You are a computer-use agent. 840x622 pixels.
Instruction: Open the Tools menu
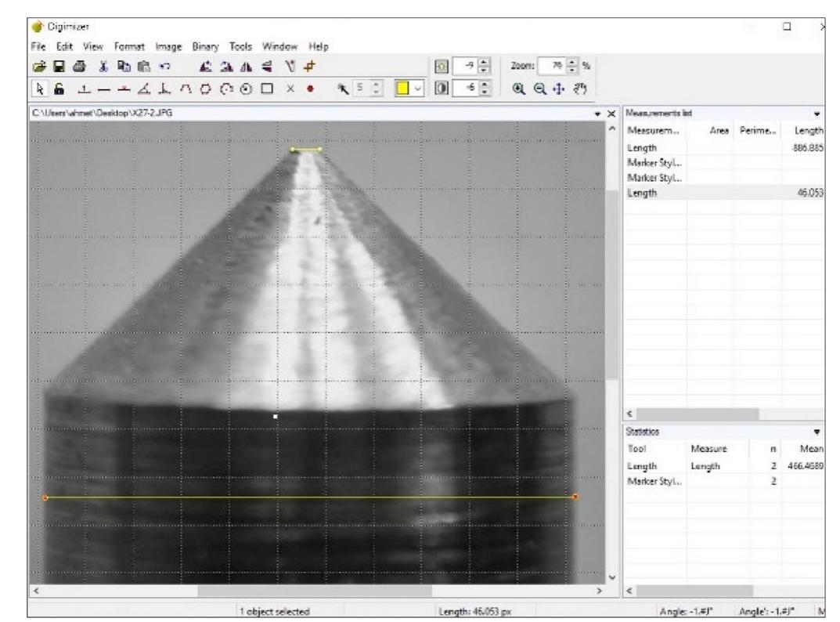(x=240, y=47)
